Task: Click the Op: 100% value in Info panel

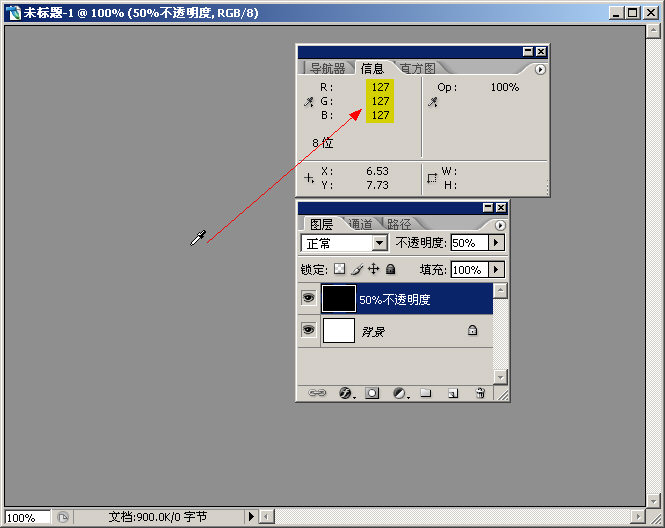Action: [x=505, y=87]
